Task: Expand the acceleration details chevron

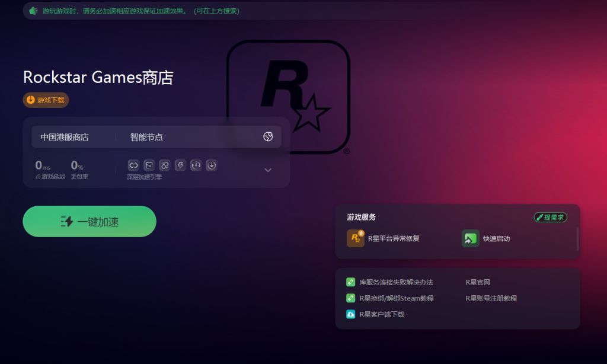Action: tap(268, 170)
